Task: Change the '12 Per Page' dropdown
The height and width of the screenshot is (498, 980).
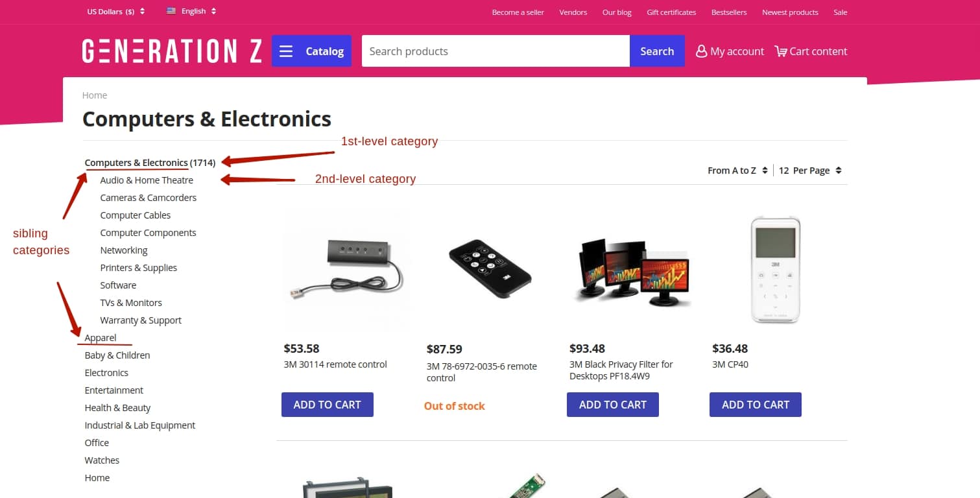Action: 809,170
